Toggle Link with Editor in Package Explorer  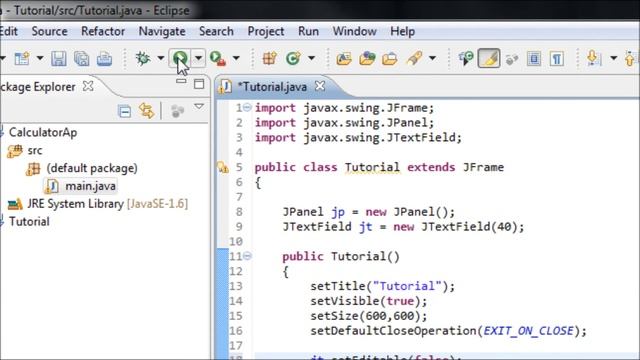pyautogui.click(x=147, y=111)
